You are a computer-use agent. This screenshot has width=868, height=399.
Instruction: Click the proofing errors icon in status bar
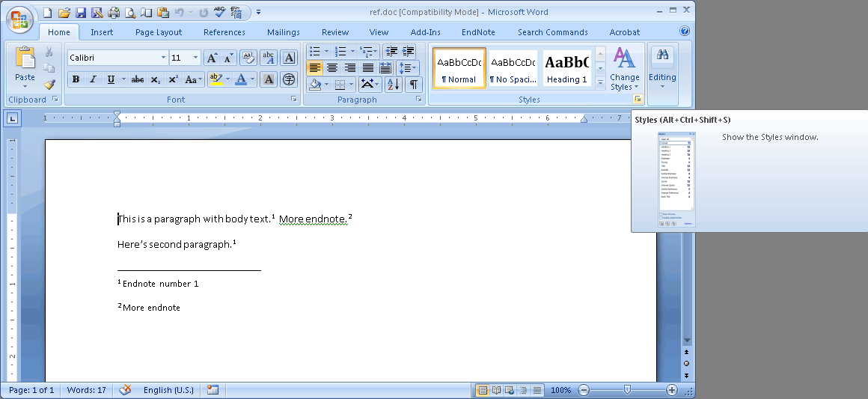(126, 390)
